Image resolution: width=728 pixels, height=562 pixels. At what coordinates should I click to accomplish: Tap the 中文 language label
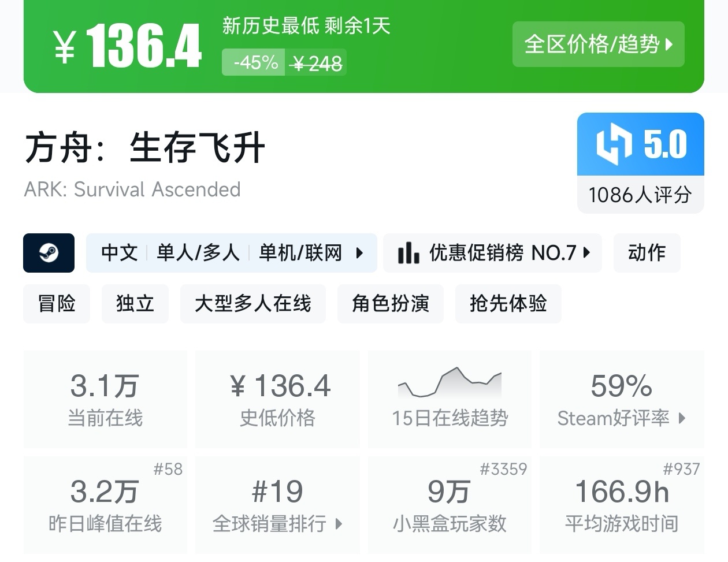coord(120,253)
